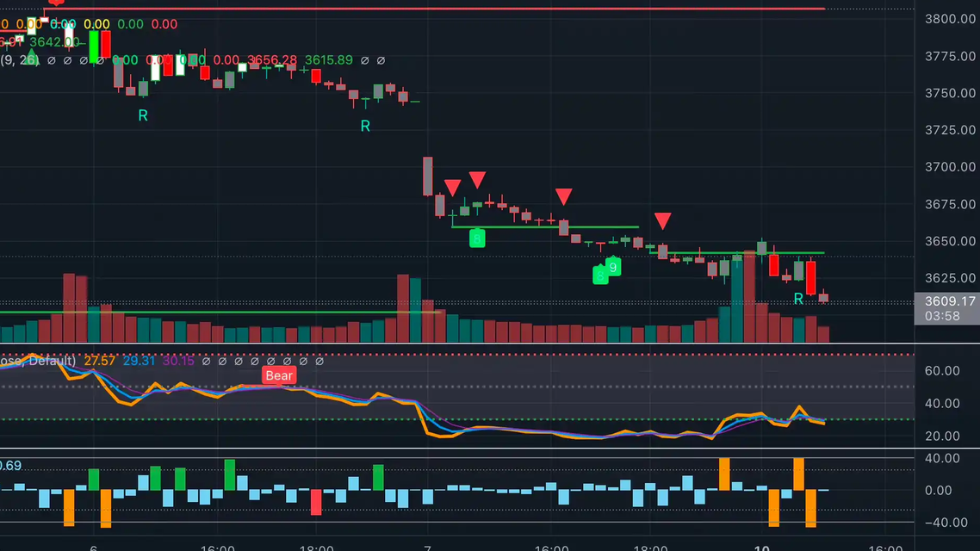Select the purple RSI value 30.15
This screenshot has height=551, width=980.
[178, 361]
